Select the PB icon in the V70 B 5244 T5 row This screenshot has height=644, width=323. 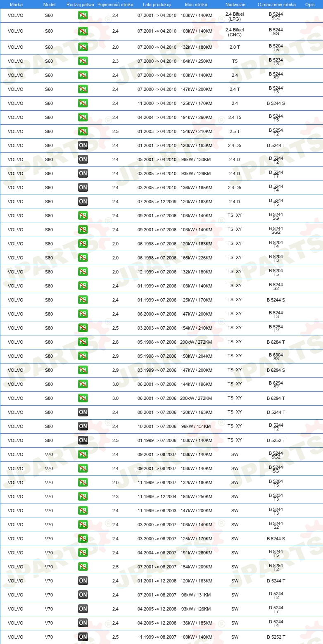83,553
